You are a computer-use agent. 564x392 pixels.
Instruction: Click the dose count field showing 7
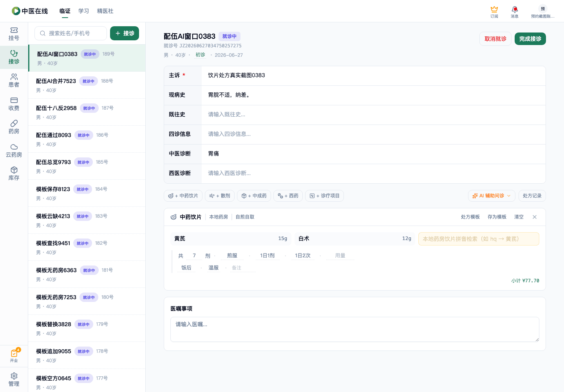[x=194, y=256]
